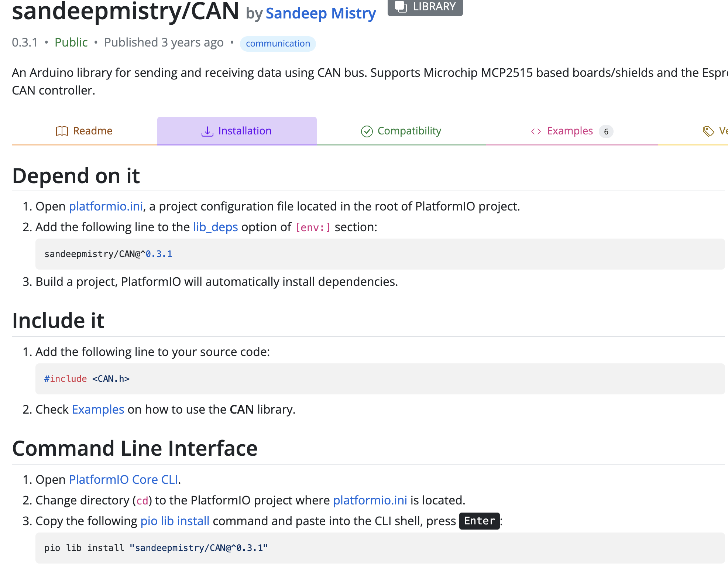728x582 pixels.
Task: Open platformio.ini link in Depend on it
Action: click(x=106, y=206)
